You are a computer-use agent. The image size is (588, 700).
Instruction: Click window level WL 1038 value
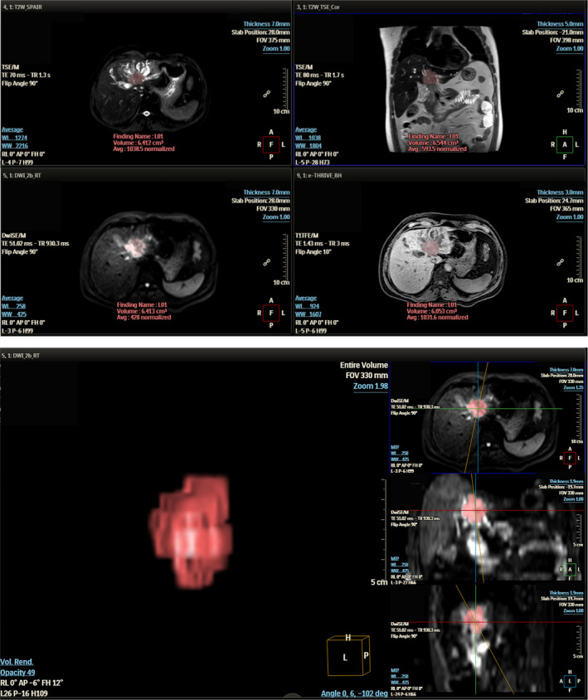[308, 138]
